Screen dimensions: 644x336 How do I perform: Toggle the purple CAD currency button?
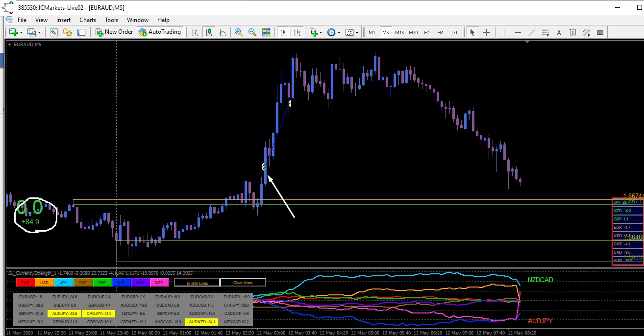click(140, 283)
